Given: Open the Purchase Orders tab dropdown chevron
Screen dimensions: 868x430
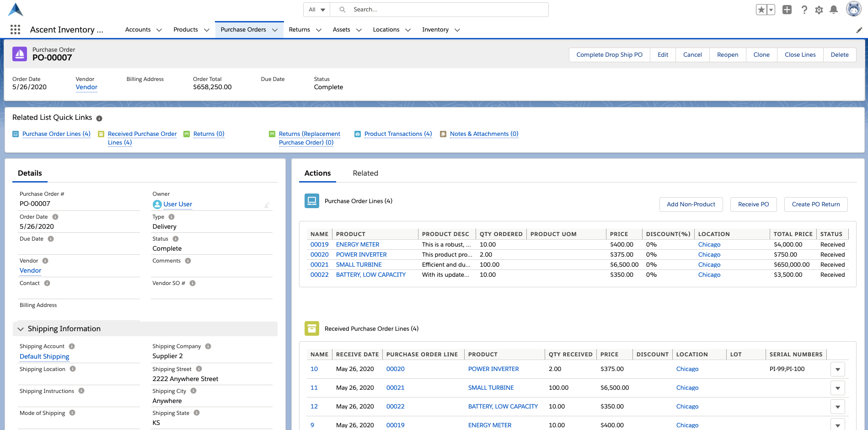Looking at the screenshot, I should coord(275,30).
